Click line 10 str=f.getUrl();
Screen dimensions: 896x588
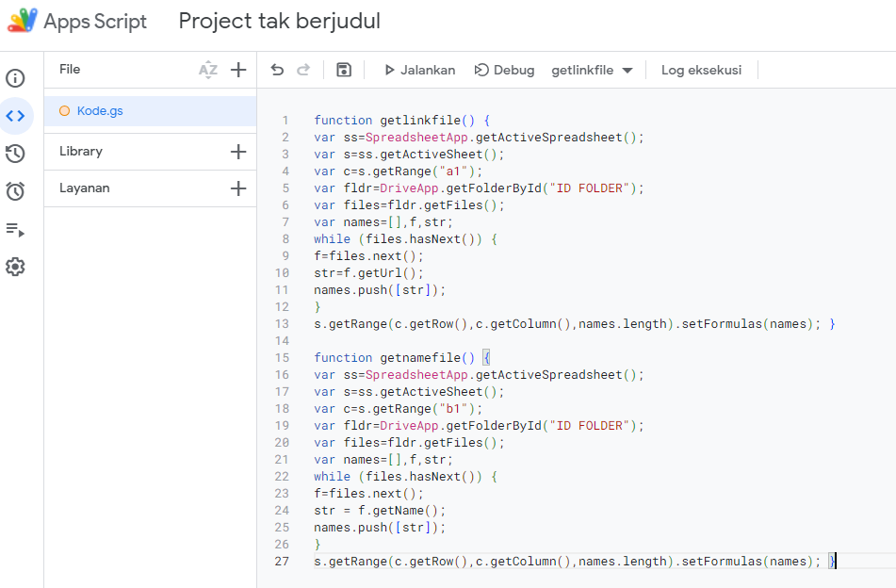click(x=368, y=272)
